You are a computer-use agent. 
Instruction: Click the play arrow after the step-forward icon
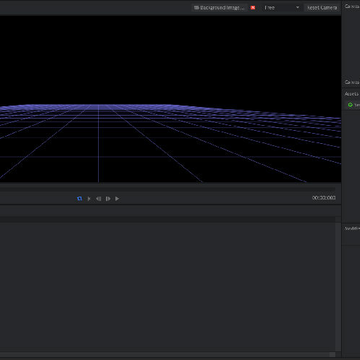[117, 198]
